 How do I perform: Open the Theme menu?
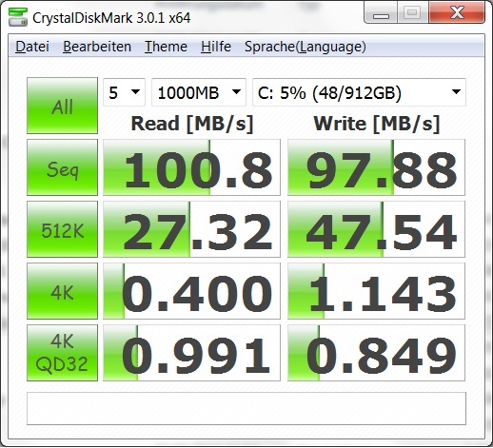coord(166,47)
